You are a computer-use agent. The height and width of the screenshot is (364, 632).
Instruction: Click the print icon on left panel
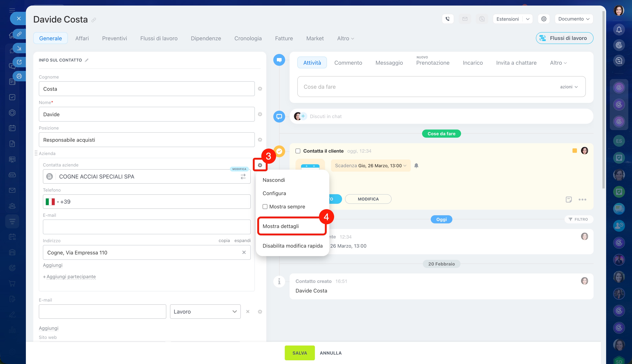(x=19, y=76)
